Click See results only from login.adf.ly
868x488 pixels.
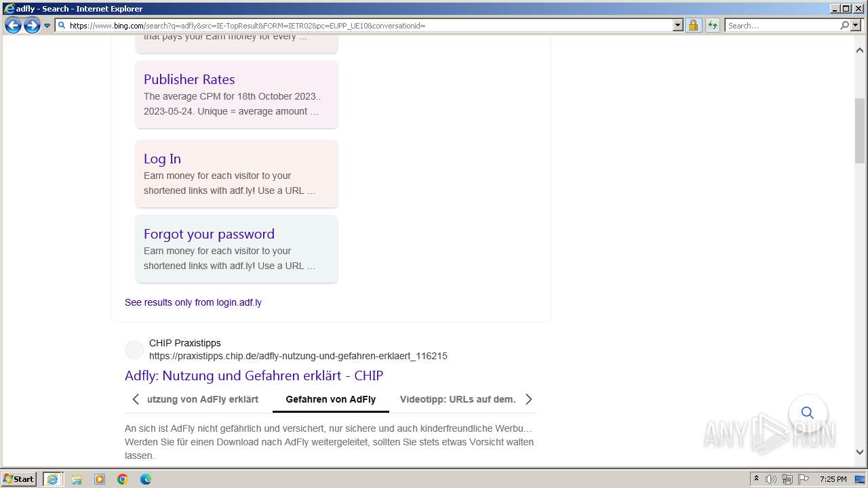[193, 302]
